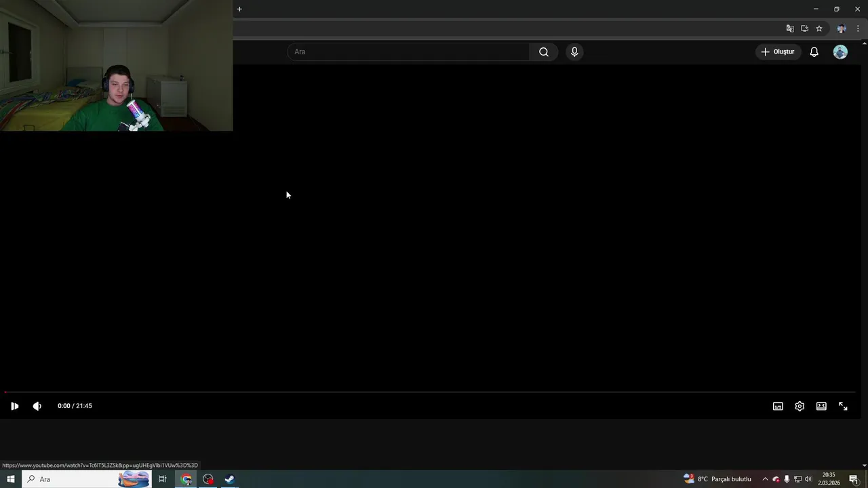Click the tray microphone icon
The width and height of the screenshot is (868, 488).
pos(787,479)
